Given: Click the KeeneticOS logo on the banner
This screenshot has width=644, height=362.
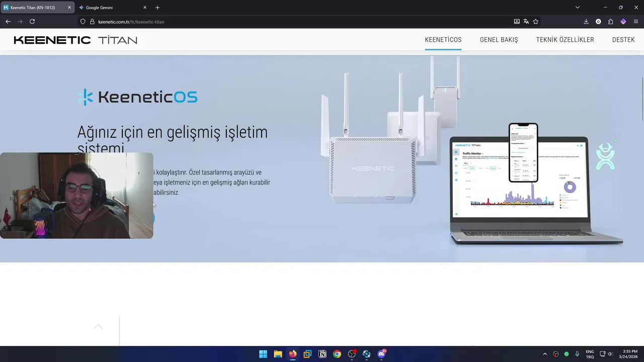Looking at the screenshot, I should point(137,97).
